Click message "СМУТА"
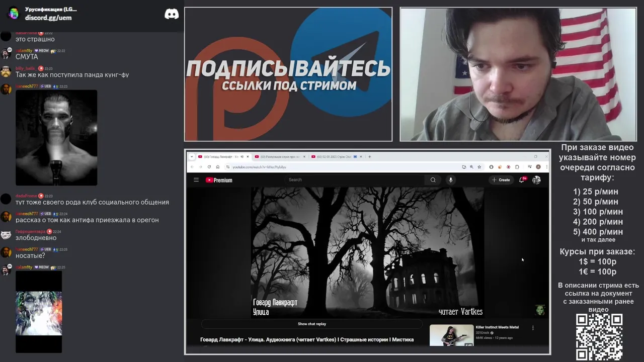Image resolution: width=644 pixels, height=362 pixels. point(27,57)
